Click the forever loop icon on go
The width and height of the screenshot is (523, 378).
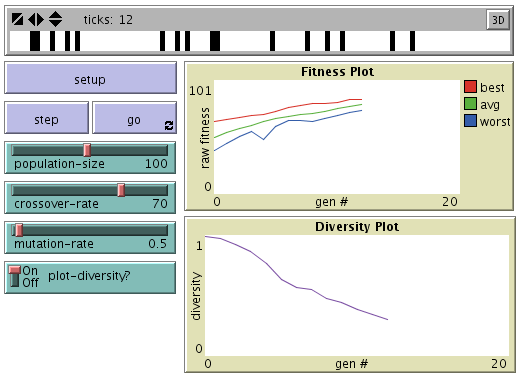coord(169,125)
